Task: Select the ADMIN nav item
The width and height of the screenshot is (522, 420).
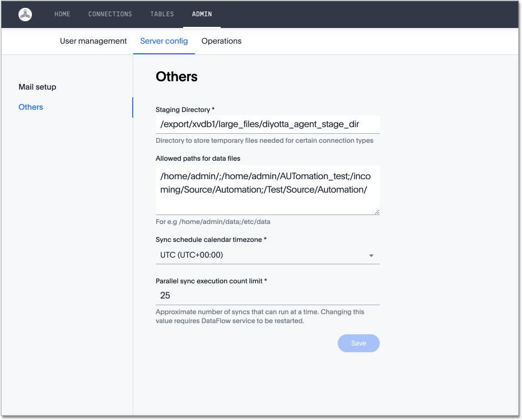Action: (202, 14)
